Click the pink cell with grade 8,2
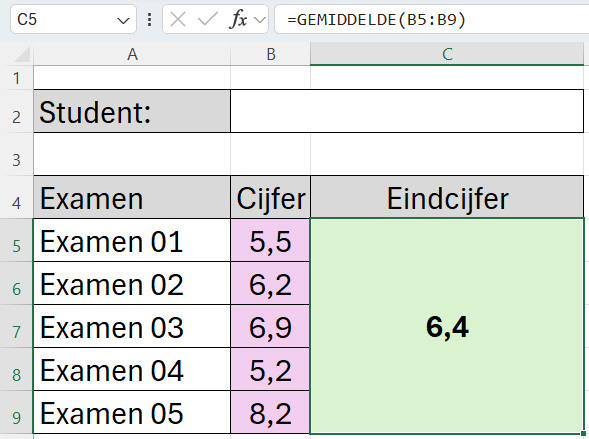Viewport: 589px width, 439px height. click(x=270, y=412)
